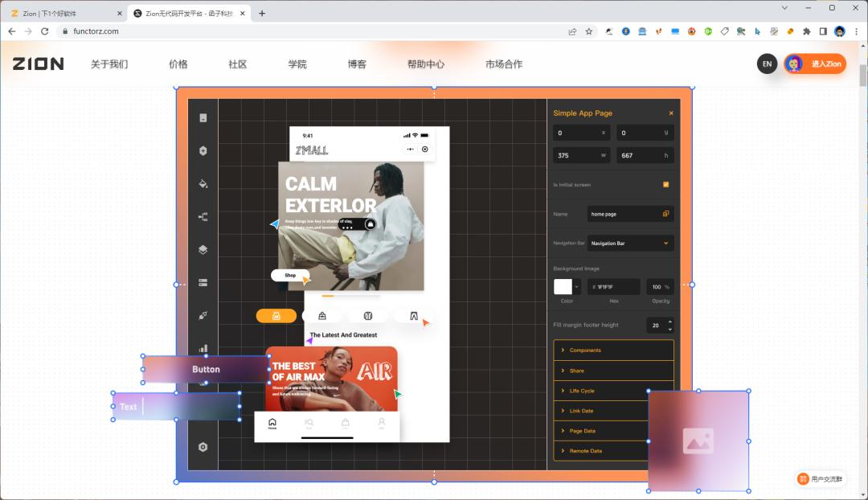Screen dimensions: 868x500
Task: Select the hexagon component icon in left sidebar
Action: tap(203, 150)
